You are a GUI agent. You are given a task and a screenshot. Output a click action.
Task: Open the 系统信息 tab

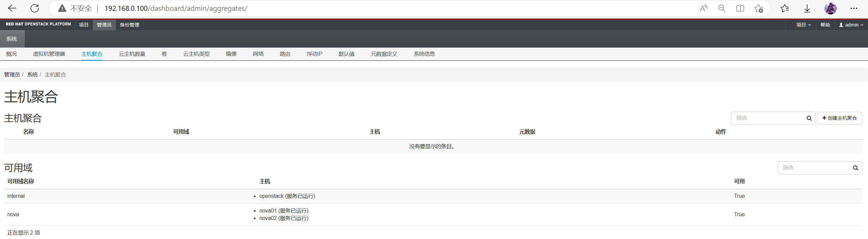coord(424,54)
